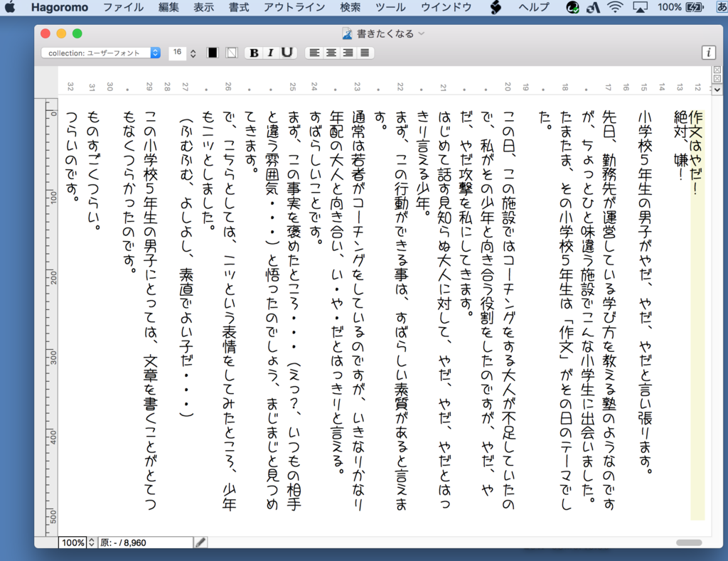Click the lower crossed box beside the ruler
The height and width of the screenshot is (561, 728).
click(717, 78)
